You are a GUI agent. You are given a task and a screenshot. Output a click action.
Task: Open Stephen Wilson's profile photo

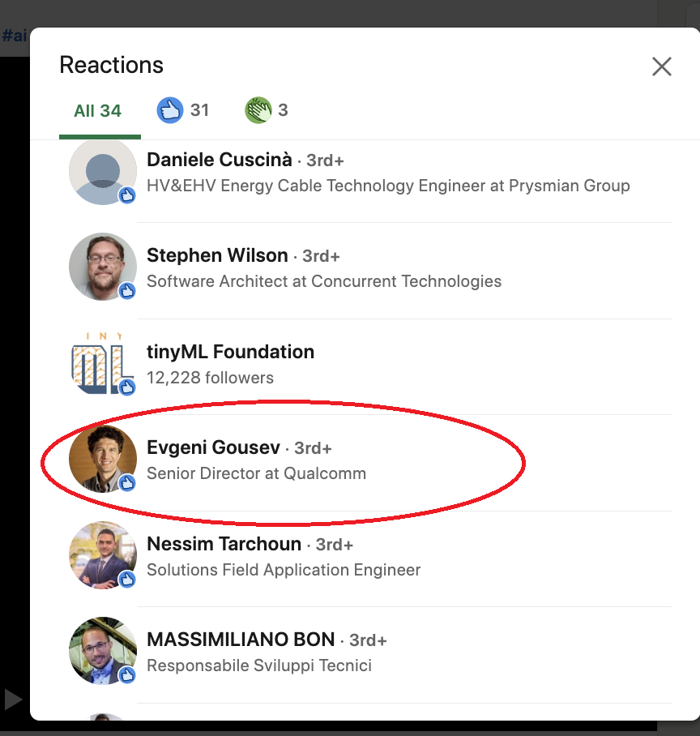(x=103, y=267)
